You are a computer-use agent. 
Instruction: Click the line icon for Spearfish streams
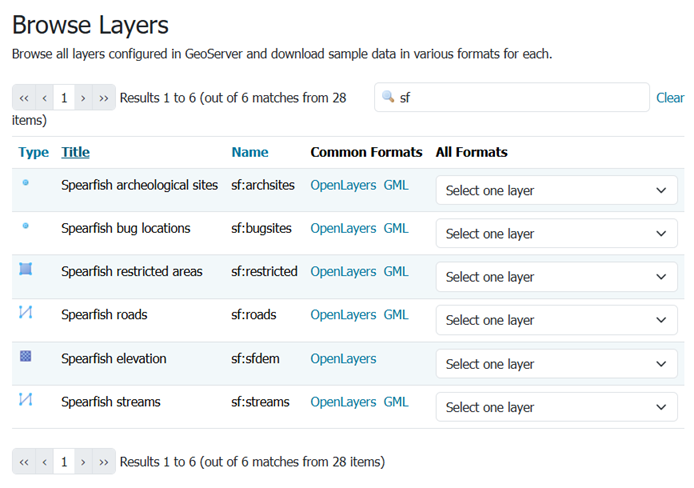[25, 400]
